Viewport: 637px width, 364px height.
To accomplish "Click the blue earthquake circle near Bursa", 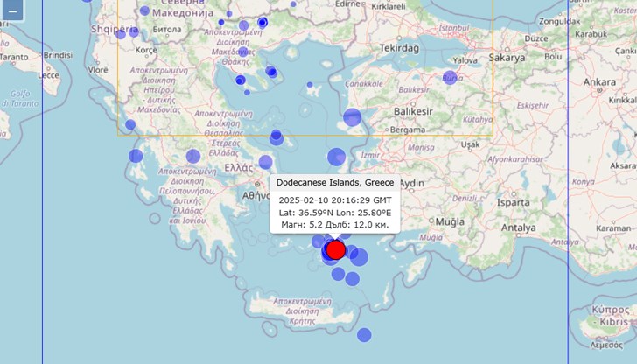I will pyautogui.click(x=450, y=77).
